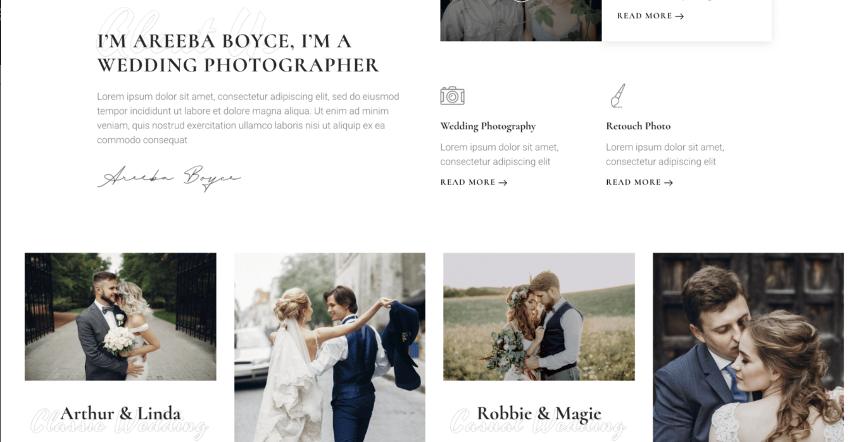
Task: Select the Retouch Photo service title
Action: (638, 126)
